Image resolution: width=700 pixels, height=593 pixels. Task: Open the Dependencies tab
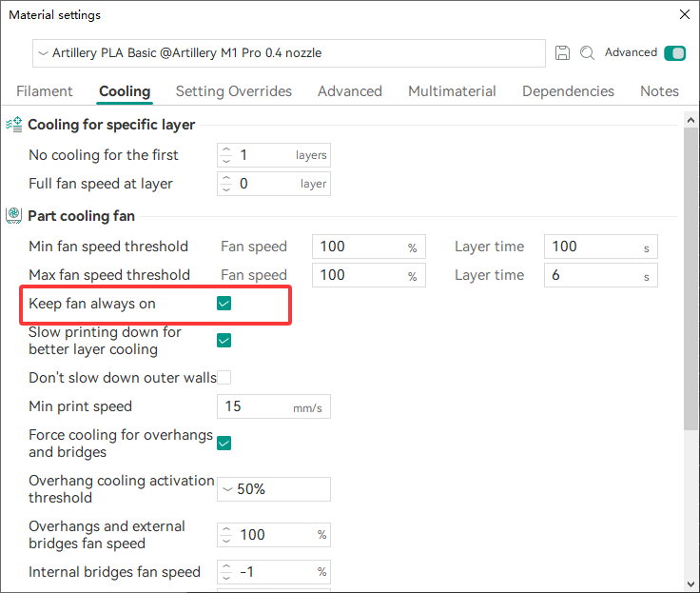click(x=568, y=91)
